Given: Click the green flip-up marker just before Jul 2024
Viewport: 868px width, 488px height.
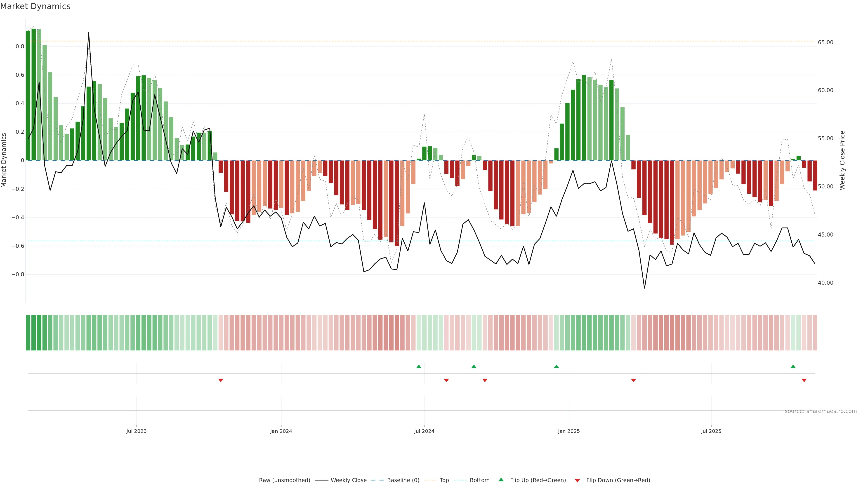Looking at the screenshot, I should coord(418,366).
